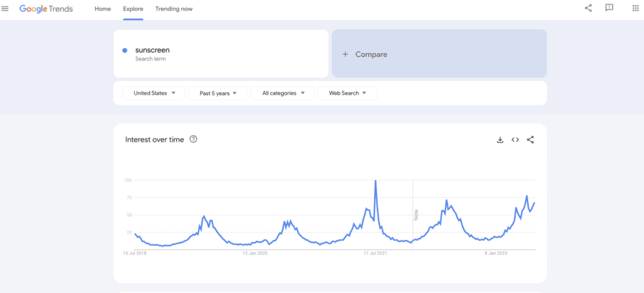Go to the Home tab
The height and width of the screenshot is (293, 644).
tap(103, 9)
